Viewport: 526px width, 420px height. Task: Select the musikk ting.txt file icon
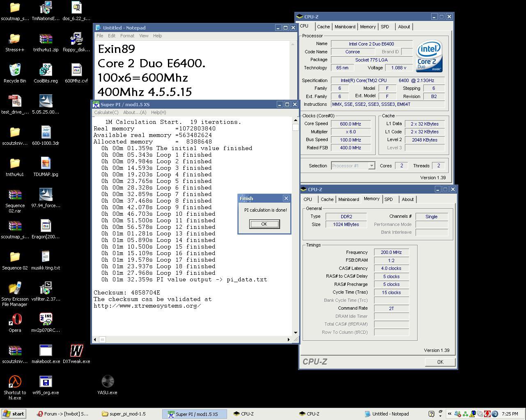click(46, 260)
